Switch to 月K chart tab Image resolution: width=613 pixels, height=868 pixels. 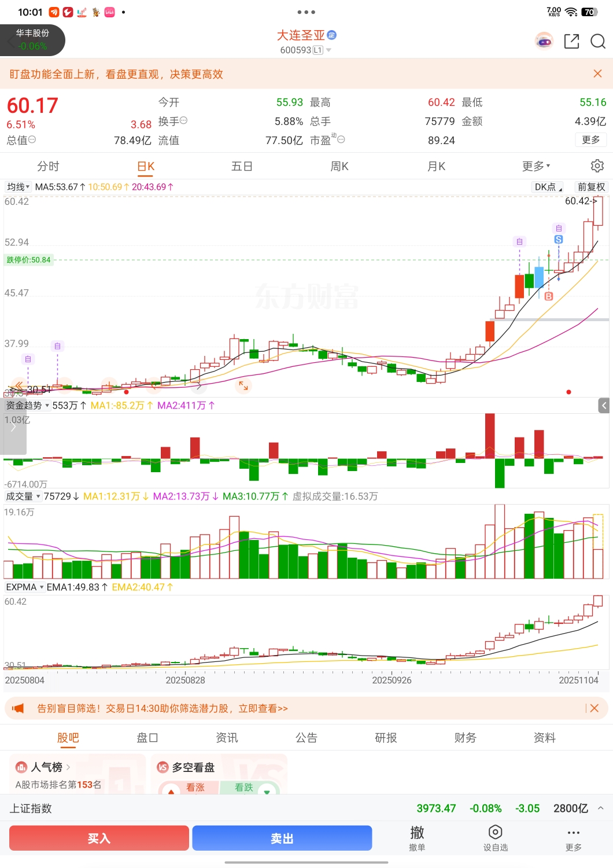pos(436,166)
